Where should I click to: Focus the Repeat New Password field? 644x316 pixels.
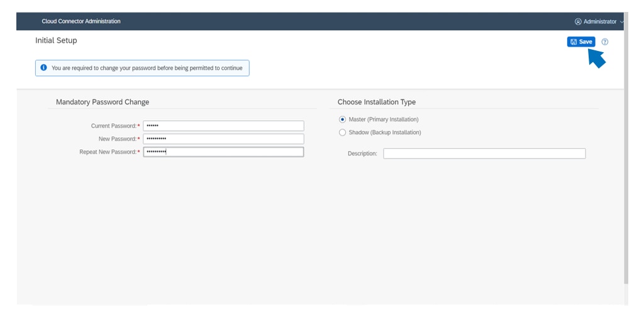click(223, 152)
